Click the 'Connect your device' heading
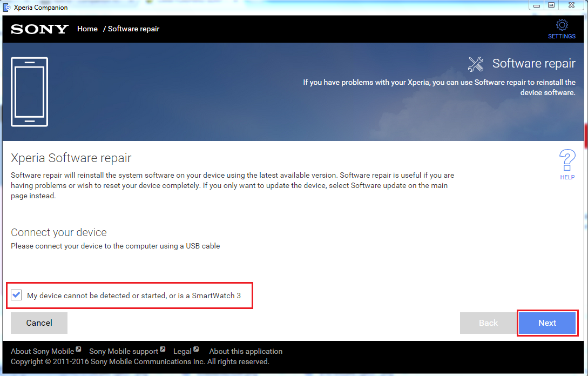This screenshot has width=588, height=376. pyautogui.click(x=59, y=232)
